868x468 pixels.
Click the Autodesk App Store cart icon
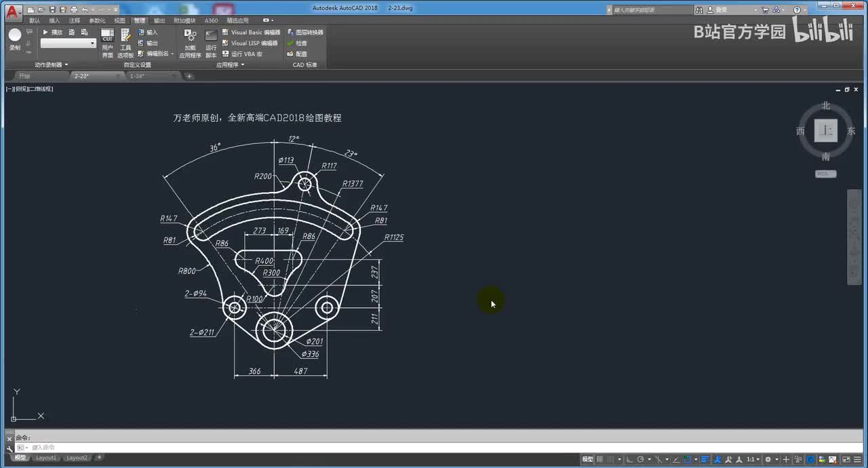coord(766,9)
